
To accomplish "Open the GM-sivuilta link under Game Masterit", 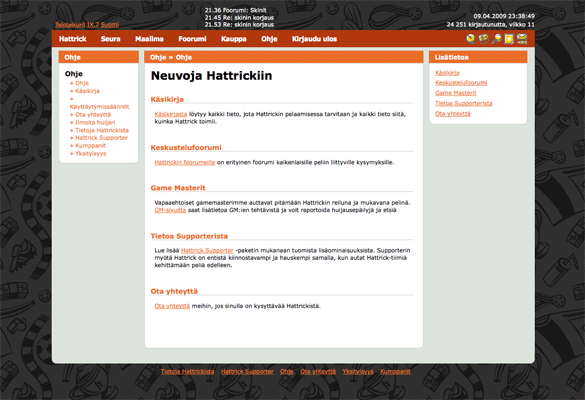I will 170,210.
